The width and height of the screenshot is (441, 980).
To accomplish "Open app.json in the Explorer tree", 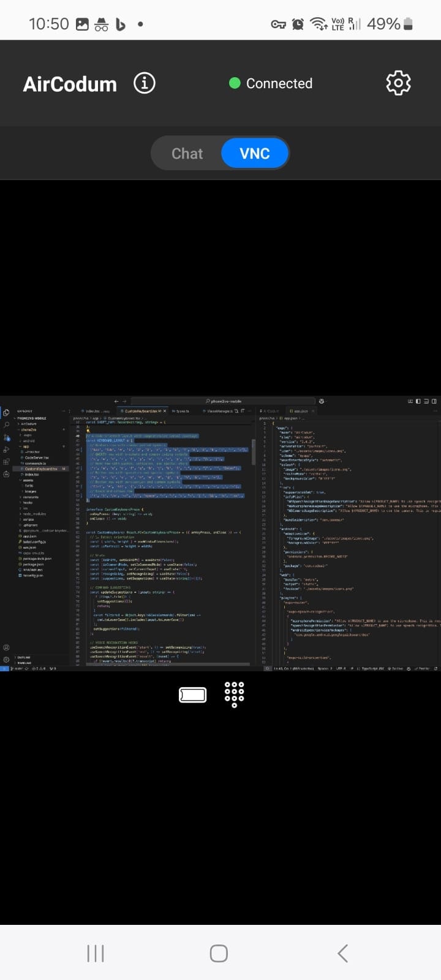I will (x=29, y=536).
